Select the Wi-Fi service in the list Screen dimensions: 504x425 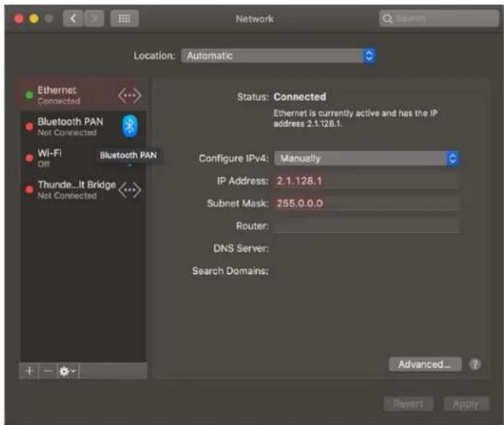point(83,158)
